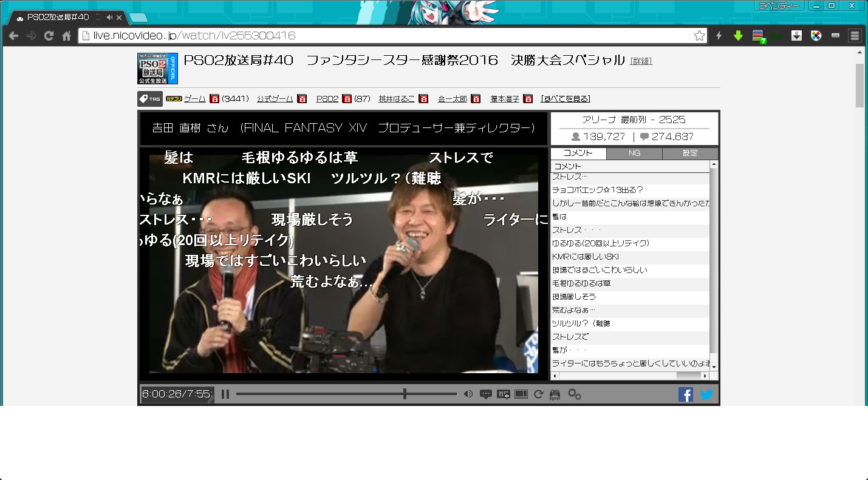Click すべてを見る to show all tags
This screenshot has width=868, height=480.
pyautogui.click(x=566, y=99)
